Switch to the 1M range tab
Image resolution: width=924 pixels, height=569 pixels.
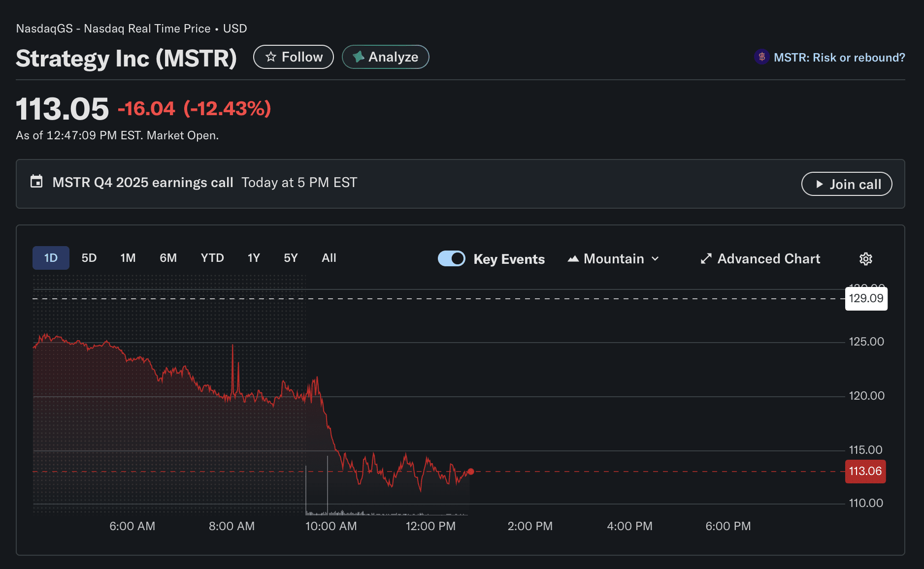coord(128,258)
